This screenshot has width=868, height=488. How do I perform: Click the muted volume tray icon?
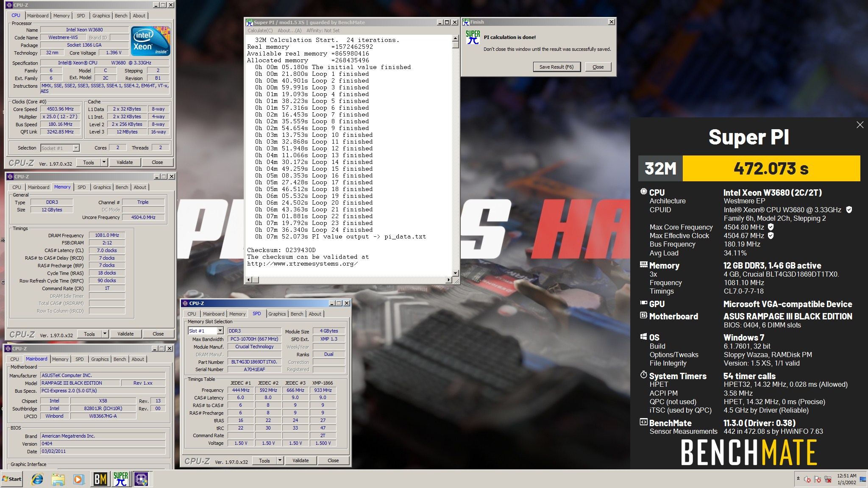(807, 479)
